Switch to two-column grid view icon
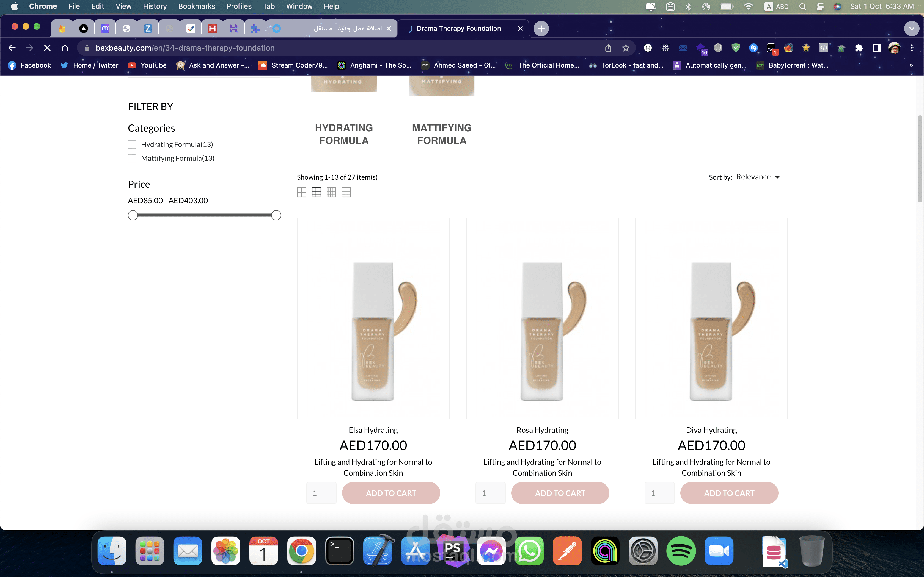The width and height of the screenshot is (924, 577). pyautogui.click(x=302, y=192)
